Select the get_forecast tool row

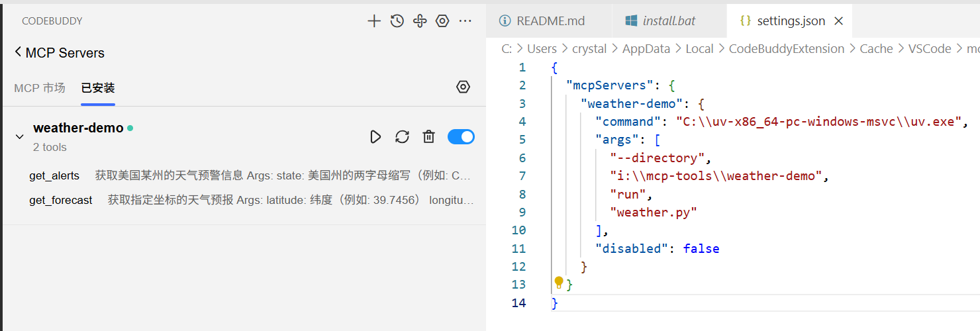pos(252,200)
